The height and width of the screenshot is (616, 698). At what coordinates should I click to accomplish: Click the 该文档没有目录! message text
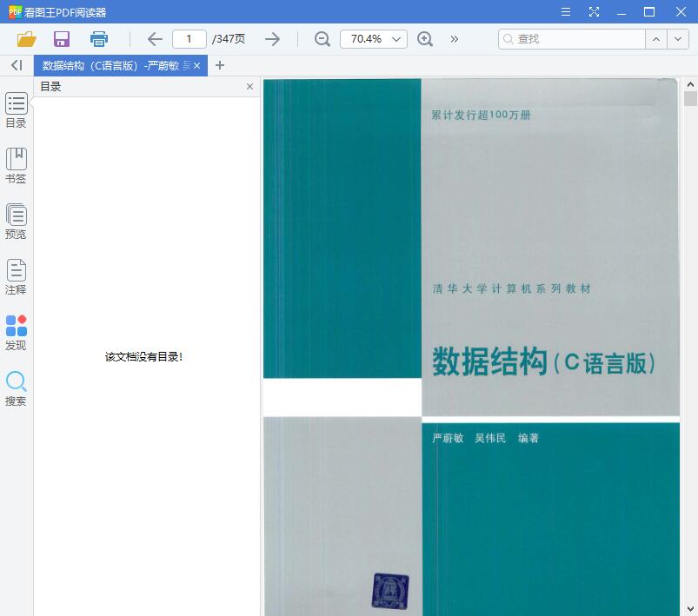coord(143,357)
